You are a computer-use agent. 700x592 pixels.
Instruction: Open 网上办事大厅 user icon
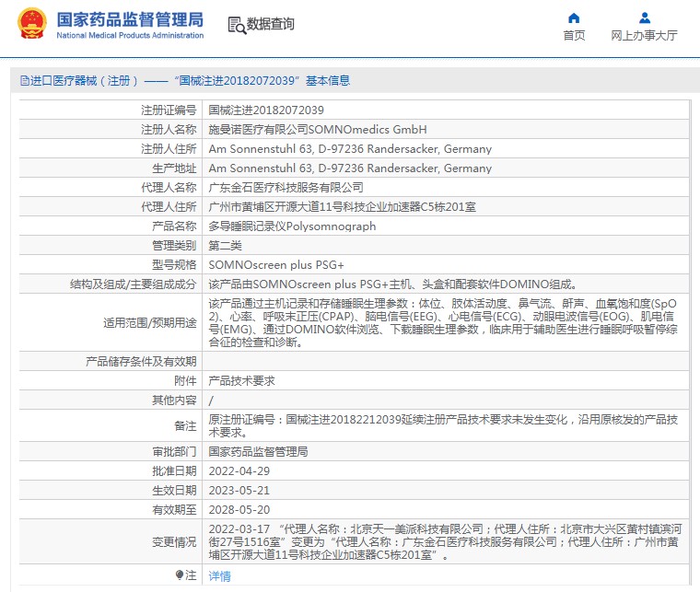pyautogui.click(x=644, y=17)
